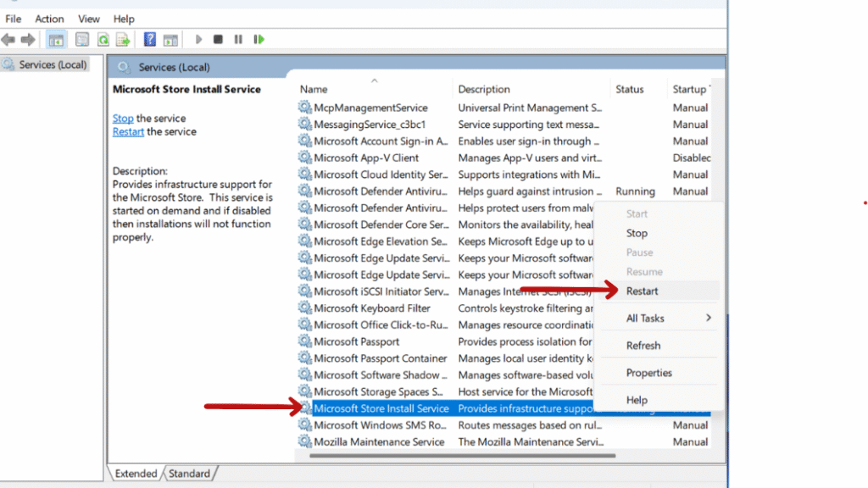This screenshot has height=488, width=868.
Task: Click the Pause Service toolbar icon
Action: coord(238,39)
